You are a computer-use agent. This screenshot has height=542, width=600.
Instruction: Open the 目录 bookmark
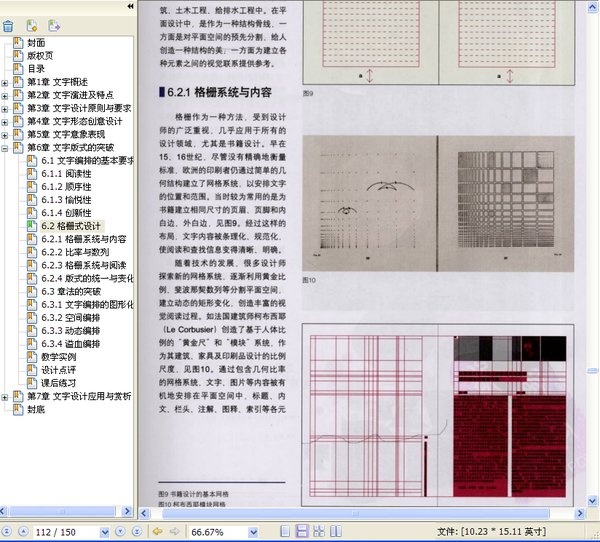36,69
